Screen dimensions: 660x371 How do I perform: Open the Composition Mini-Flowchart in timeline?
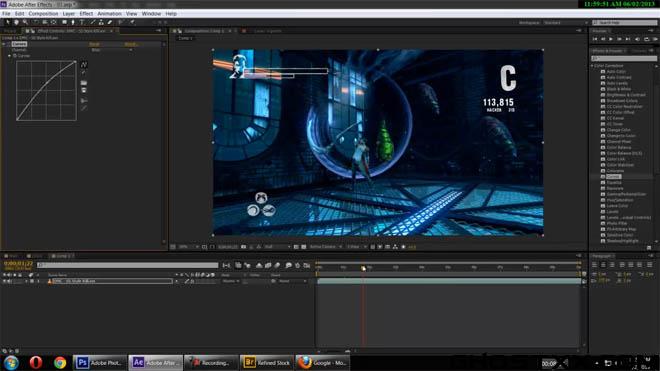click(x=226, y=265)
